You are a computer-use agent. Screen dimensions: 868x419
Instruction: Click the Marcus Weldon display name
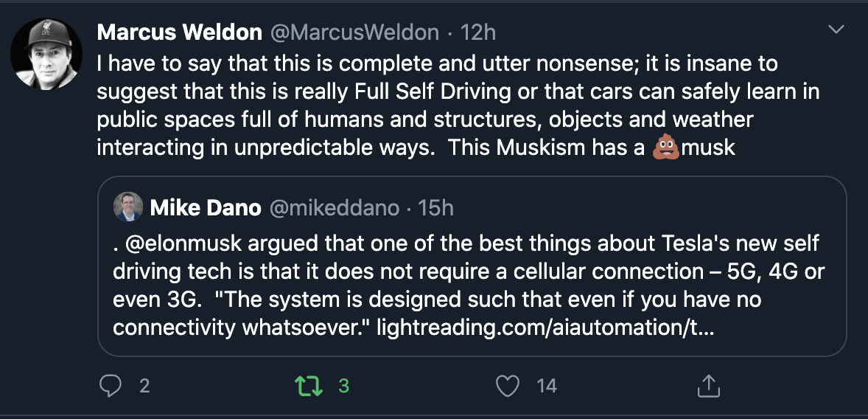[x=179, y=32]
